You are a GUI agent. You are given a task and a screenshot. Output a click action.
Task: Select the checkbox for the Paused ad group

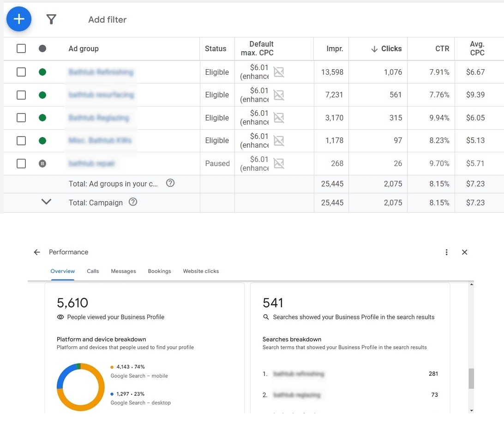tap(21, 163)
